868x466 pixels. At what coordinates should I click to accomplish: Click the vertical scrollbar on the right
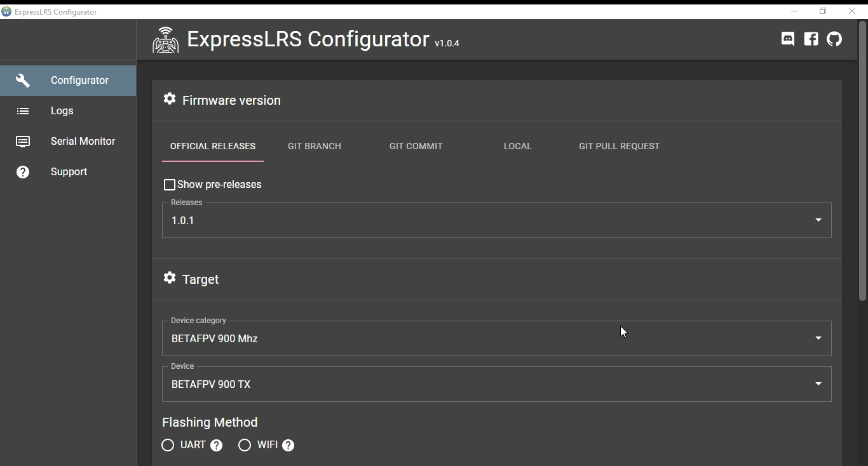pyautogui.click(x=862, y=159)
